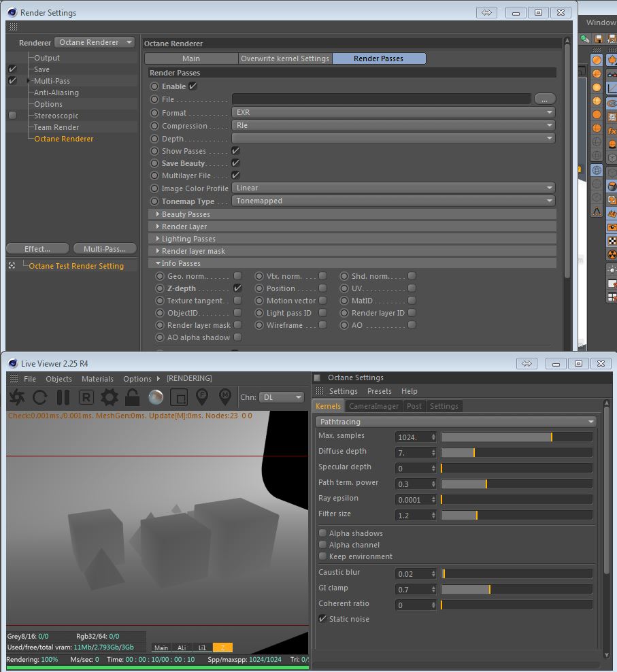Select the M material picker icon
The width and height of the screenshot is (617, 672).
[224, 397]
